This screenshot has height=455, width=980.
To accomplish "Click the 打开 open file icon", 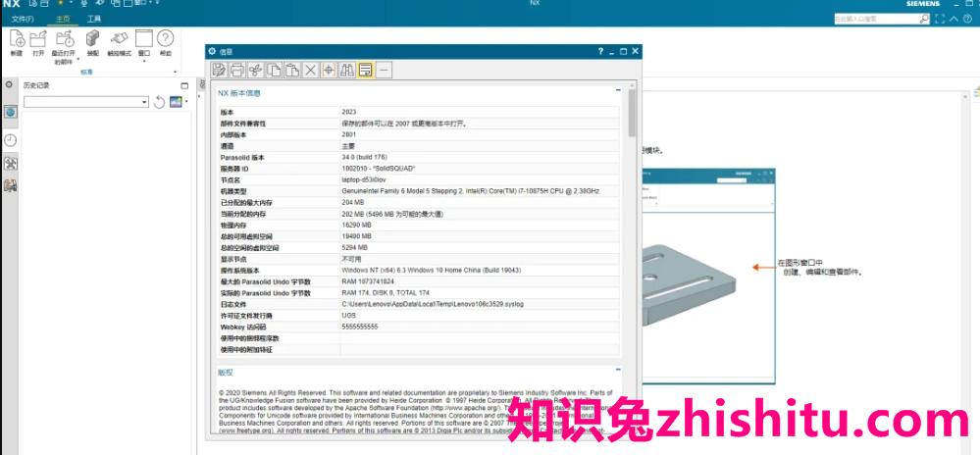I will (x=38, y=39).
